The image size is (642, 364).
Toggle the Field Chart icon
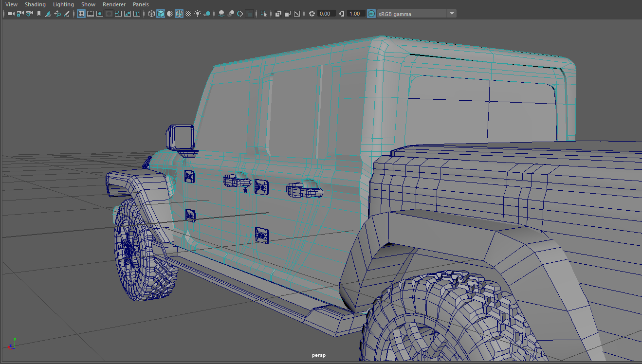pos(118,14)
